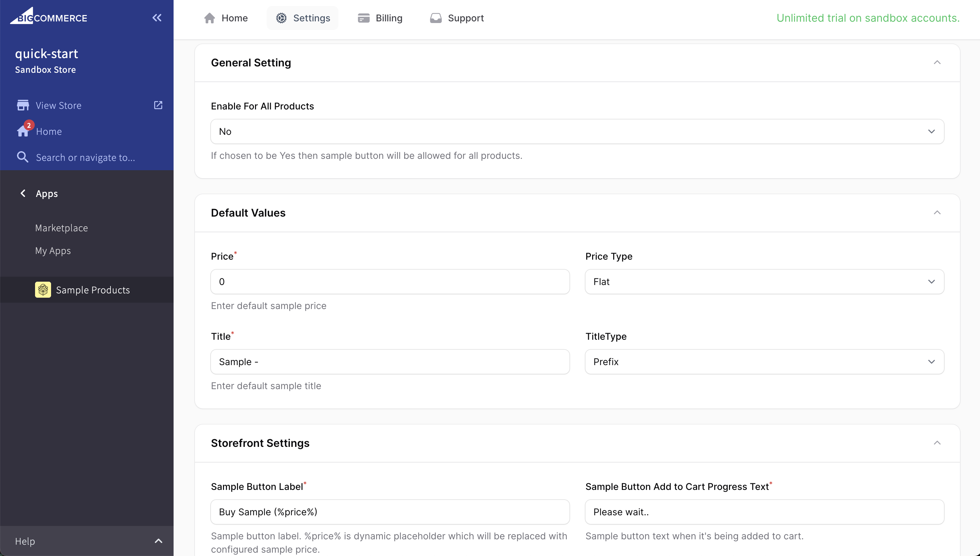The height and width of the screenshot is (556, 980).
Task: Collapse the sidebar with double-chevron icon
Action: 157,18
